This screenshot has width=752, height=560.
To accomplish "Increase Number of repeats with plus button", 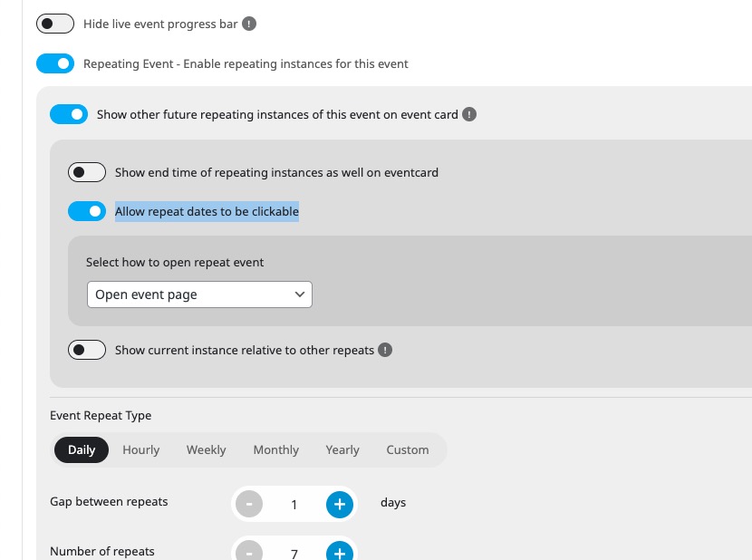I will [340, 552].
